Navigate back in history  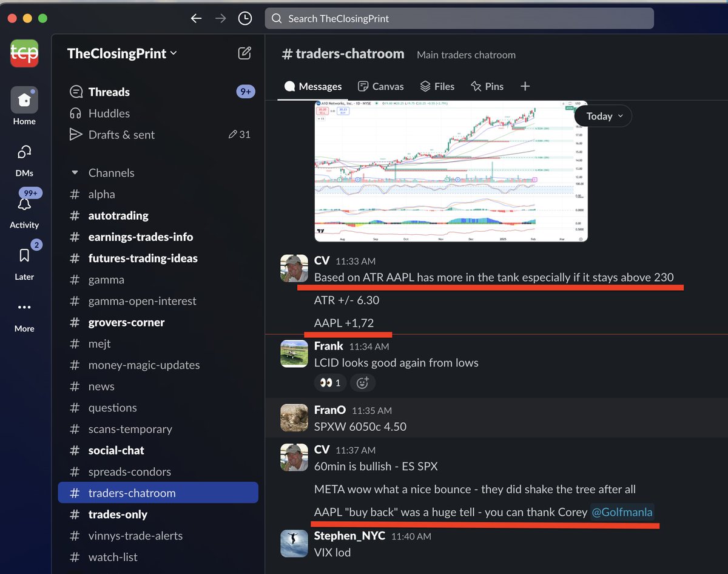point(196,18)
